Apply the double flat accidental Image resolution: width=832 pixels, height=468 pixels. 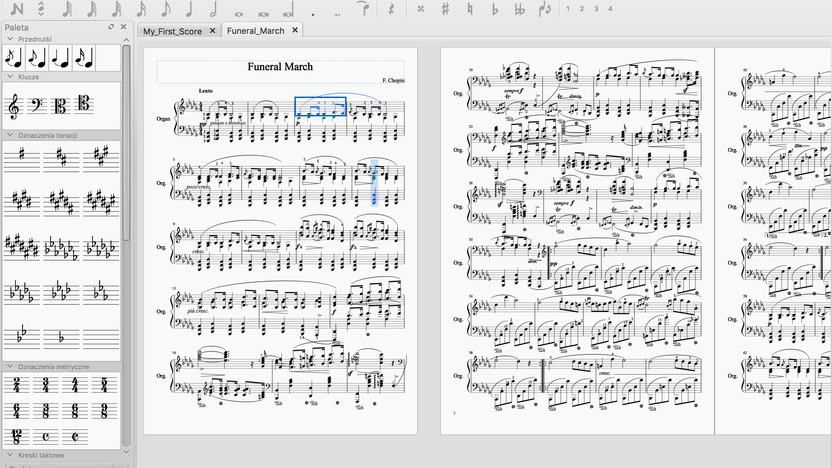pyautogui.click(x=519, y=8)
